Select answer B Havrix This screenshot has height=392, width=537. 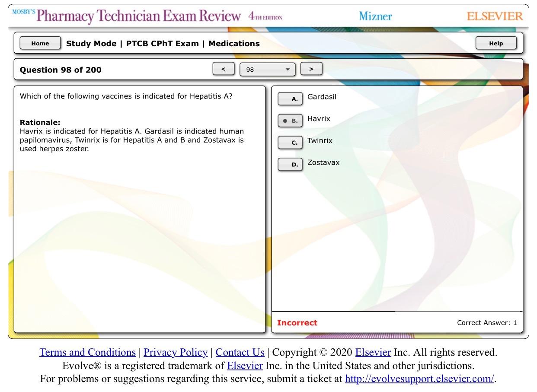[x=290, y=121]
